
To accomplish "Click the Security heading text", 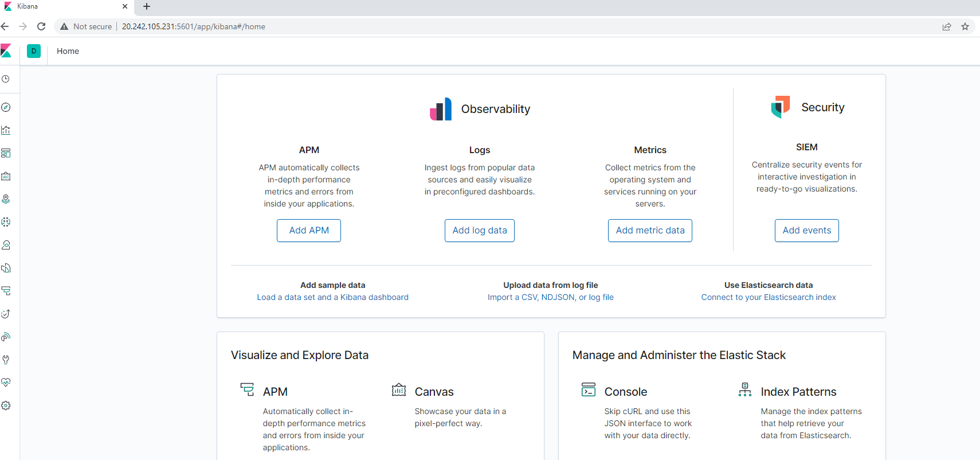I will pyautogui.click(x=823, y=107).
